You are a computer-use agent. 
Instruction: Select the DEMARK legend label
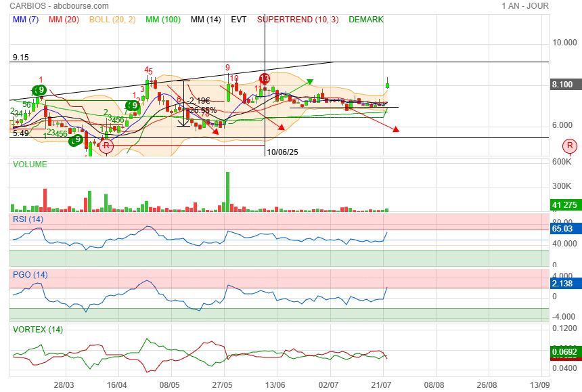tap(366, 20)
